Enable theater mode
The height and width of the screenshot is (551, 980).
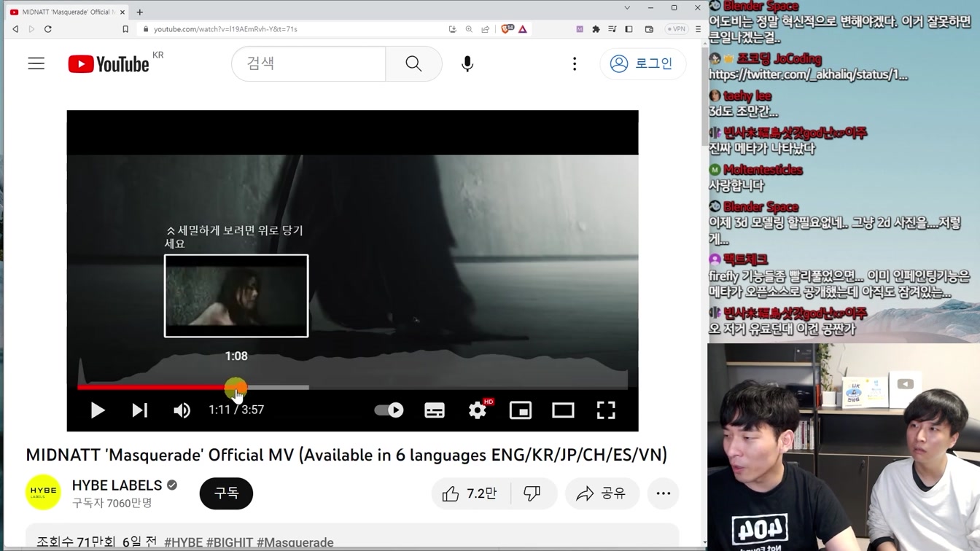pyautogui.click(x=563, y=410)
